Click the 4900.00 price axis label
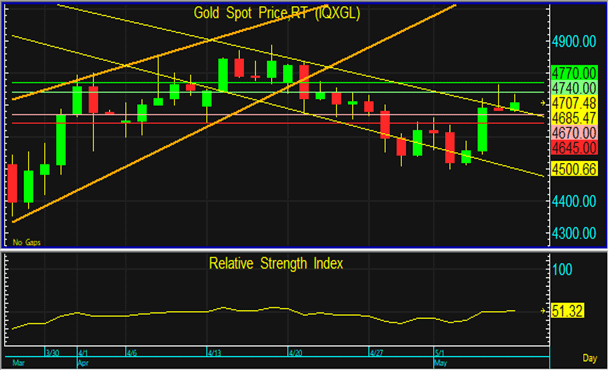 point(574,42)
